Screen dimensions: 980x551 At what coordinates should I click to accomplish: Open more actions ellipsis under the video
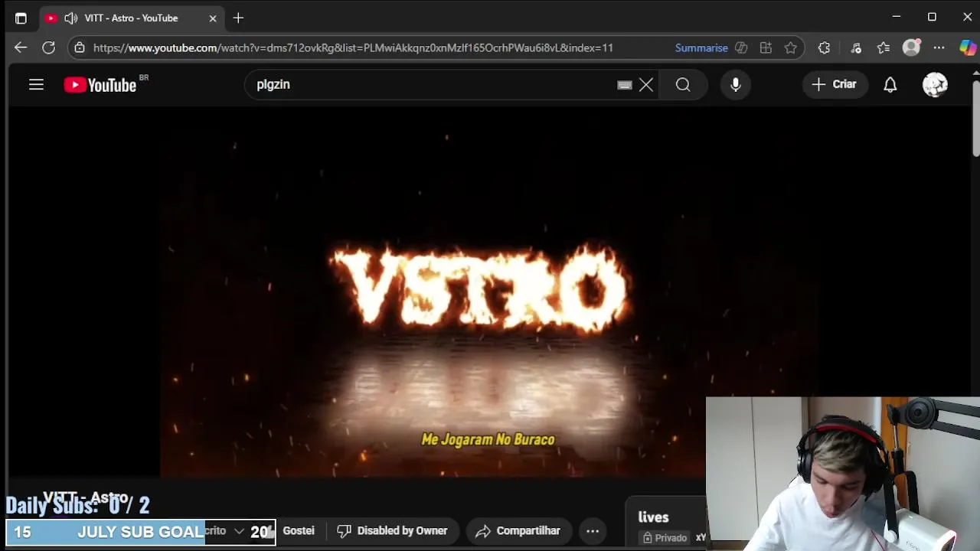point(593,530)
